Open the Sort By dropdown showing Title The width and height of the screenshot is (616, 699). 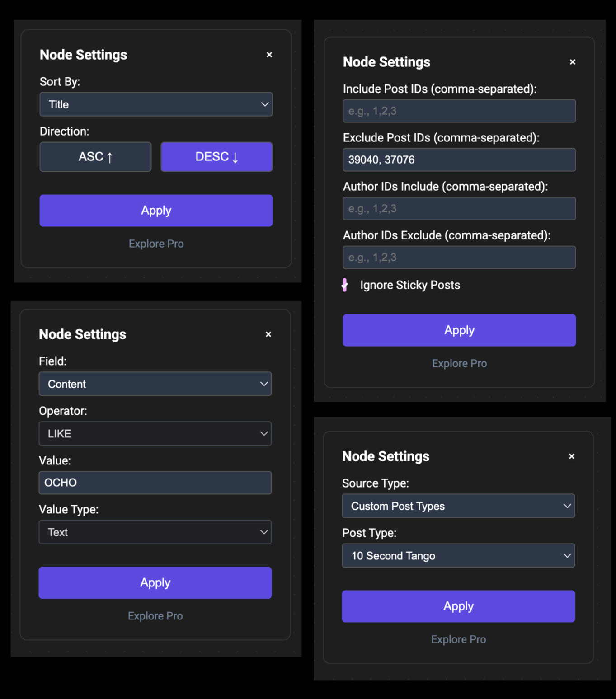pyautogui.click(x=156, y=104)
